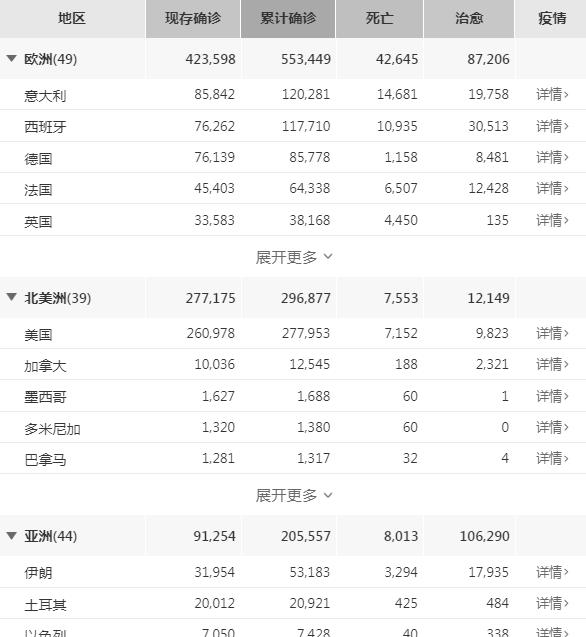Image resolution: width=586 pixels, height=637 pixels.
Task: Open 详情 link for 法国
Action: pos(552,188)
